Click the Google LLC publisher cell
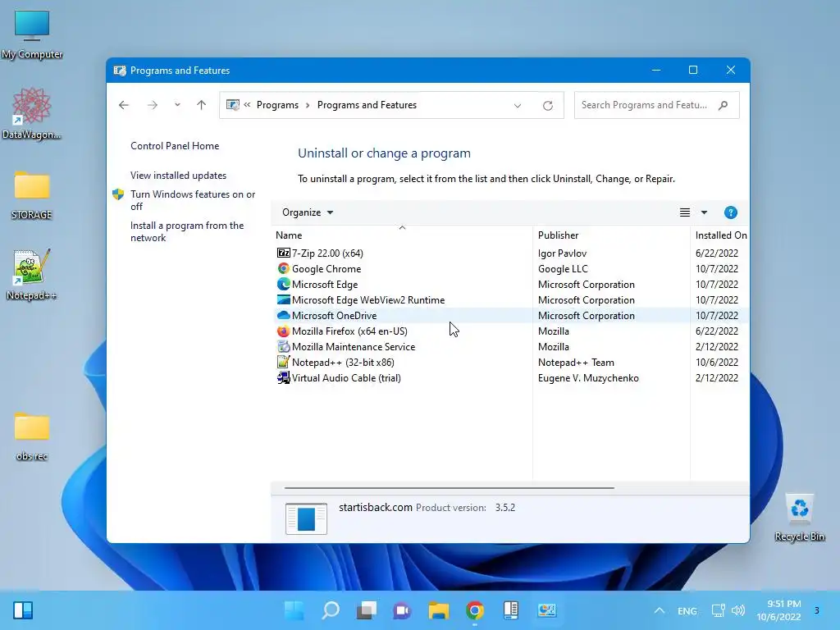Image resolution: width=840 pixels, height=630 pixels. tap(563, 268)
